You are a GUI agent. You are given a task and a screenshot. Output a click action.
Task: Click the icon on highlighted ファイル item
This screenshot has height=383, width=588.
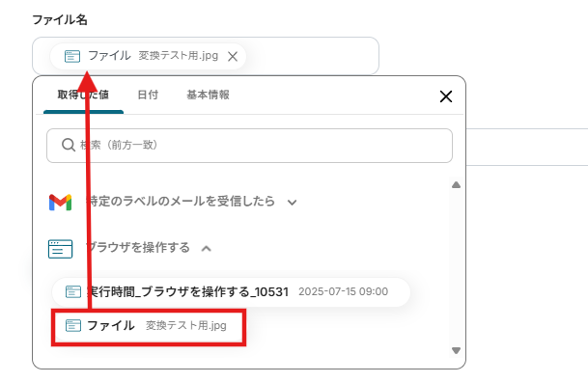coord(73,325)
